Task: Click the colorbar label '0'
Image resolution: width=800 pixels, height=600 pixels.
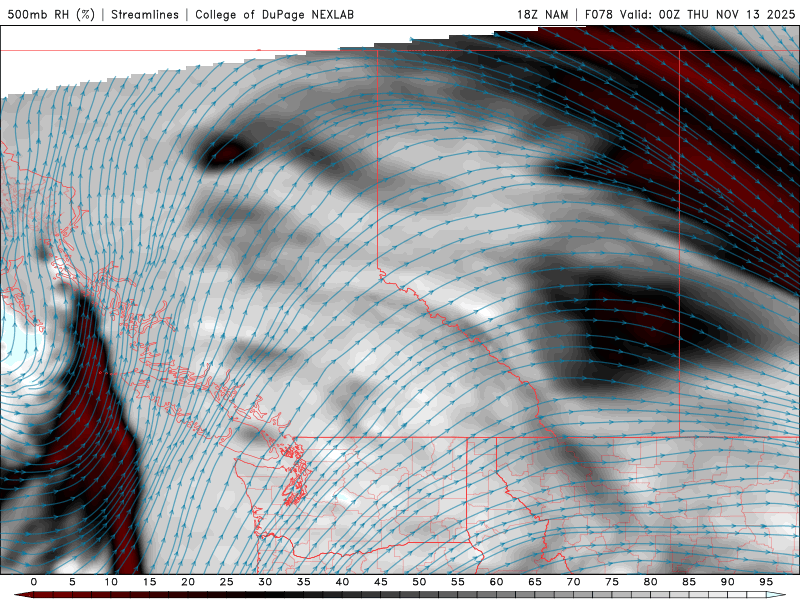Action: (x=34, y=582)
